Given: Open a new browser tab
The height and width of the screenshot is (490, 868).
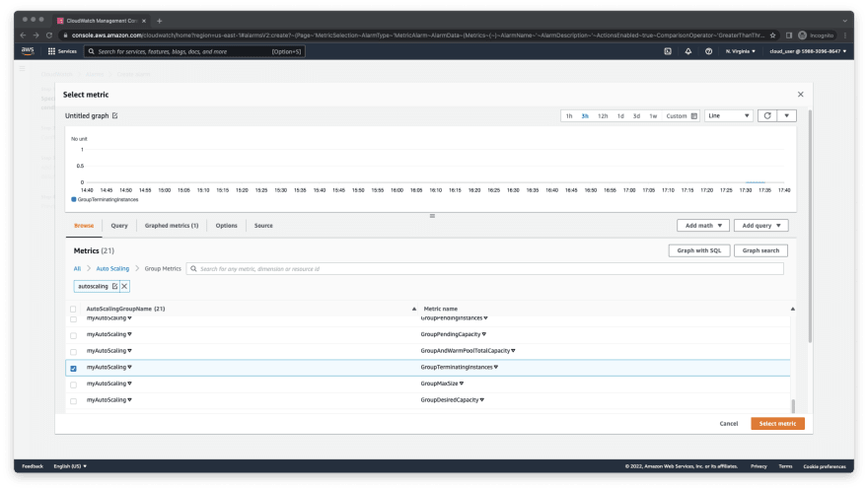Looking at the screenshot, I should click(160, 21).
